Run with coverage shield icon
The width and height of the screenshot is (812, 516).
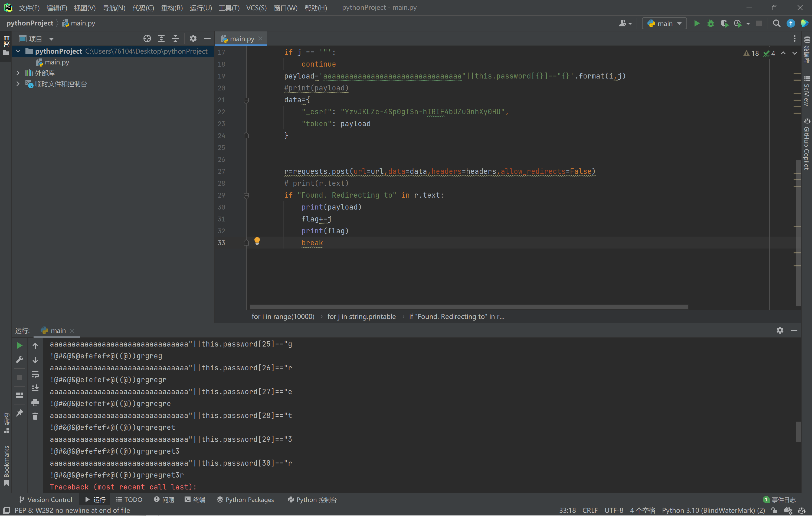coord(724,23)
